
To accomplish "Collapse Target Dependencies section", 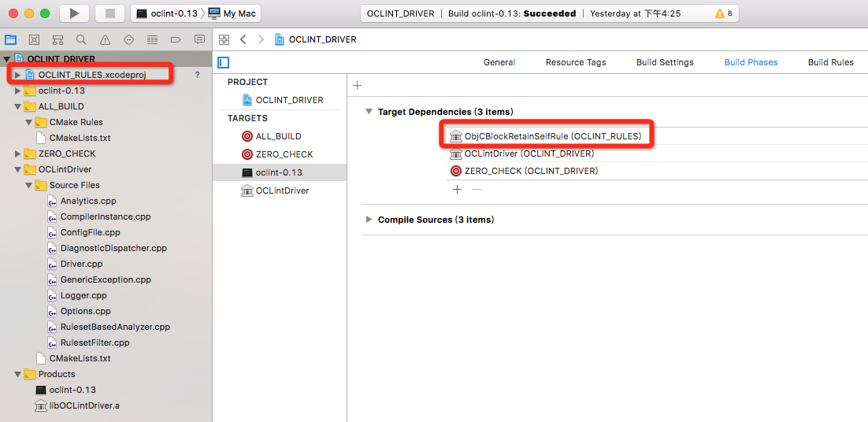I will point(369,112).
